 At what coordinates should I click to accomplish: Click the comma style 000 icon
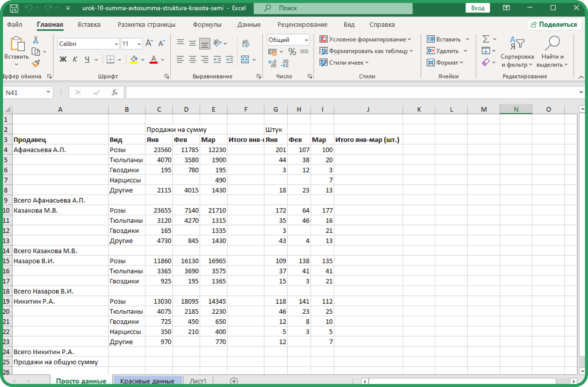[x=304, y=51]
